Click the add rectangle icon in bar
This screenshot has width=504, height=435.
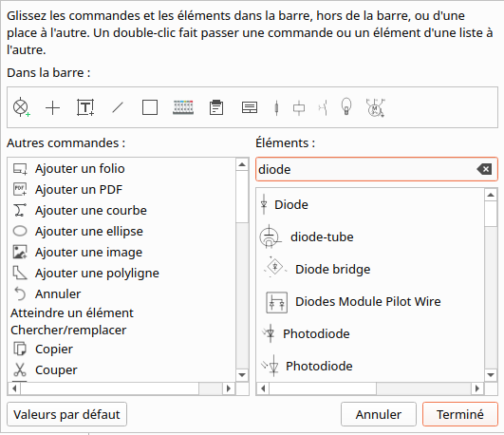point(150,107)
